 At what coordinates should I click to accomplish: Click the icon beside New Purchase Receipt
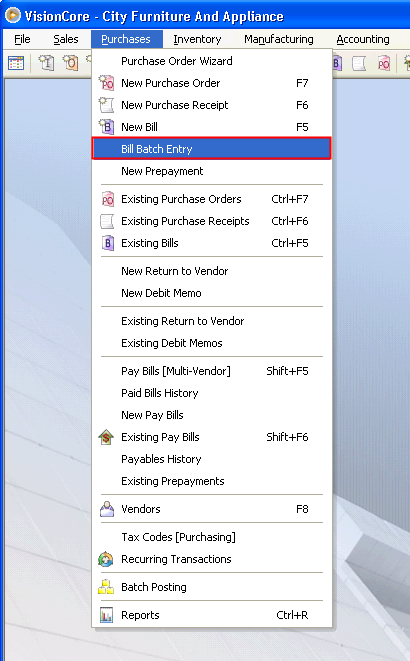click(x=106, y=105)
